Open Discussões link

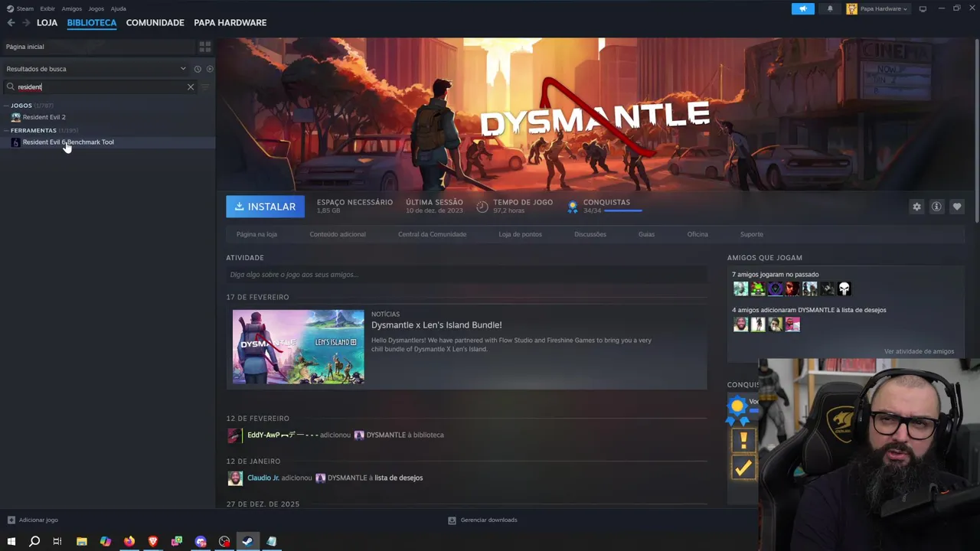(x=590, y=234)
